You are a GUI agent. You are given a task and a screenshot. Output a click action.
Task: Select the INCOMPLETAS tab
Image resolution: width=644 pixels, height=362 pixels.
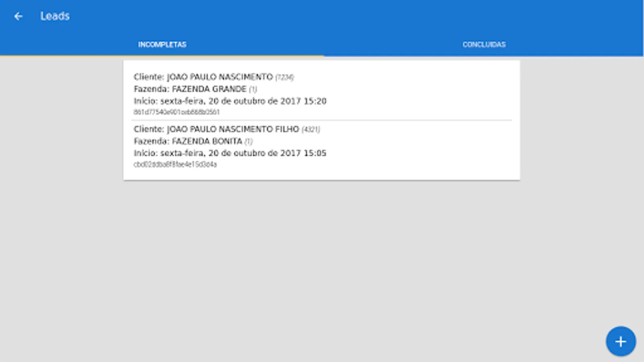coord(162,44)
